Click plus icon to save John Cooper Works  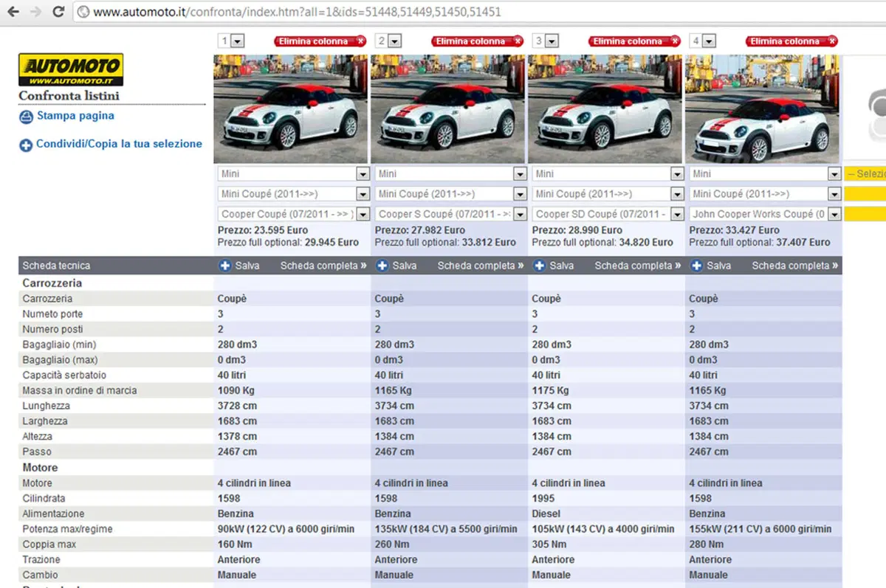coord(697,266)
